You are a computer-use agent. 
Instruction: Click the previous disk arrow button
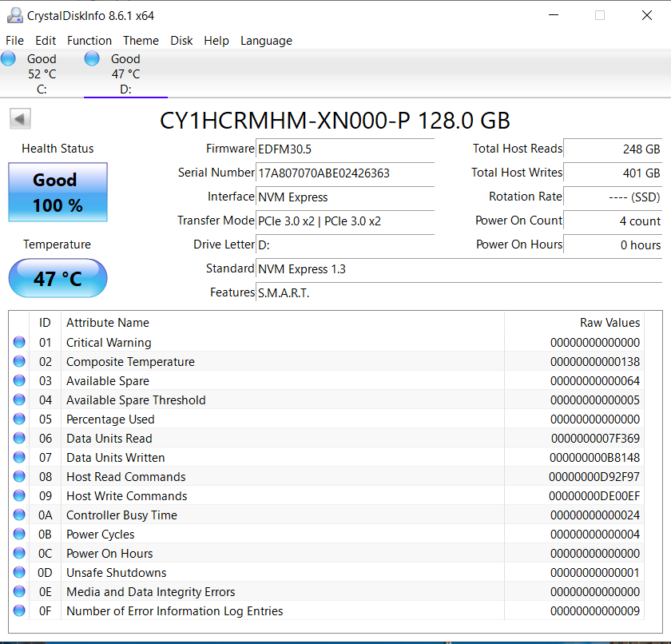click(x=20, y=119)
